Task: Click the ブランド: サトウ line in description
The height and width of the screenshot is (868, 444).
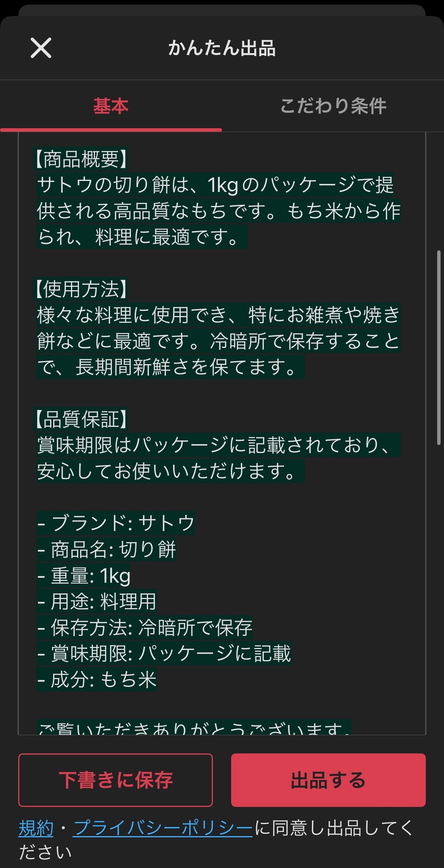Action: (x=116, y=523)
